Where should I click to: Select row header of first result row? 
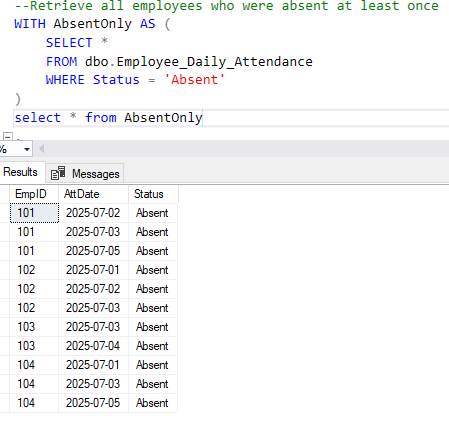(5, 213)
